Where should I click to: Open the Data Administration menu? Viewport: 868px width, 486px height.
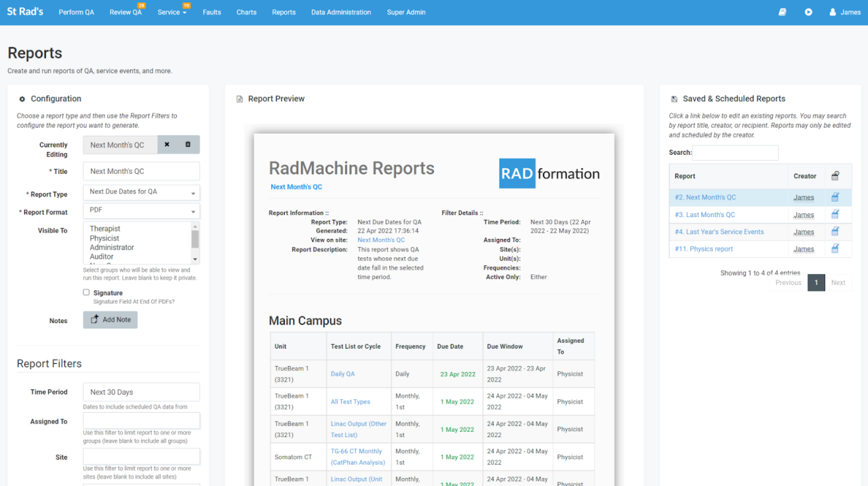[341, 12]
